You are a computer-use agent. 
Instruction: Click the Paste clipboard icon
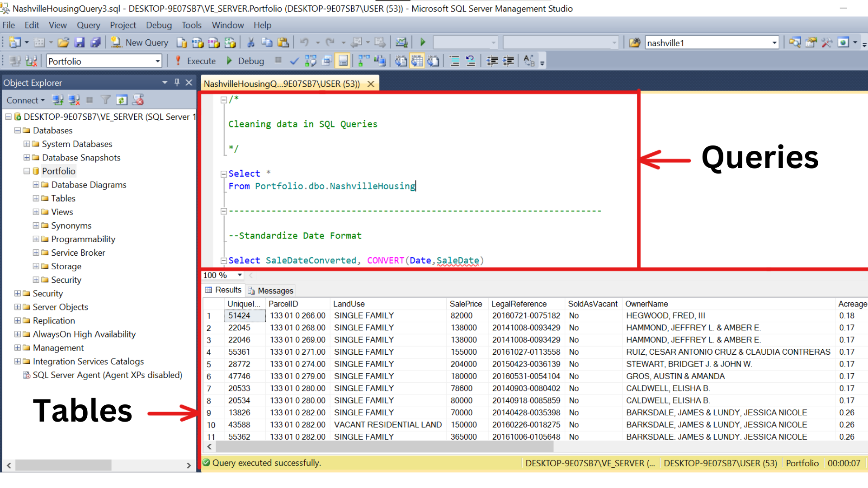point(283,42)
